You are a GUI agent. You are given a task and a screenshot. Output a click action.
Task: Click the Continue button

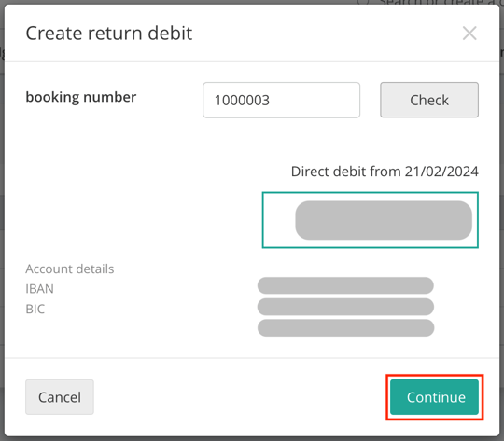[x=434, y=397]
